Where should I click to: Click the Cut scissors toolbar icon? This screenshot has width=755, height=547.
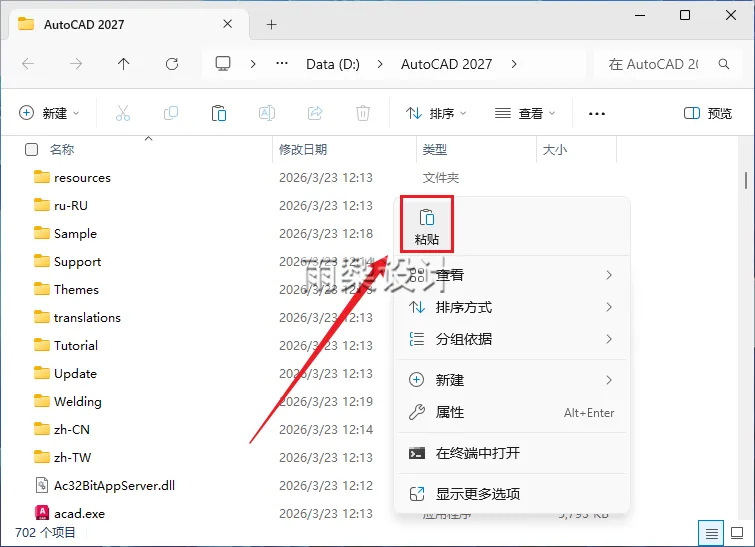pos(123,114)
